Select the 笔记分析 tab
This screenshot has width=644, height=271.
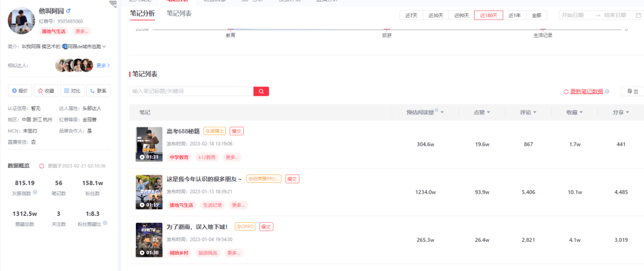(x=143, y=13)
